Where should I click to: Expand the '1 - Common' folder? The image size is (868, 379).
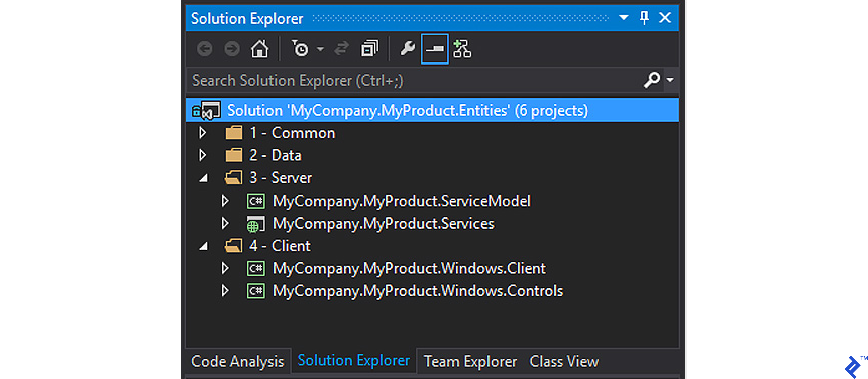(x=203, y=133)
